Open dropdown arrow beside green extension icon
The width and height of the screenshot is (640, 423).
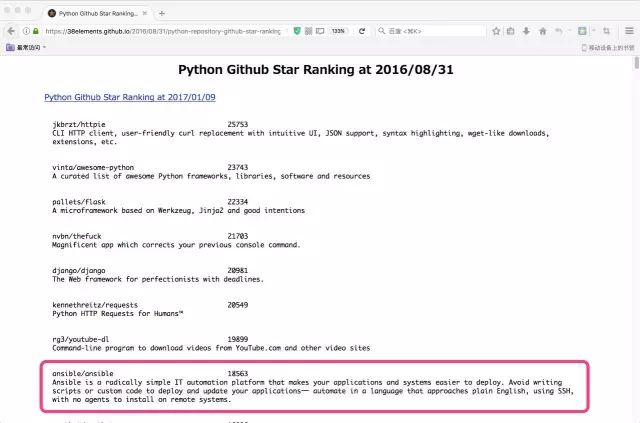593,31
